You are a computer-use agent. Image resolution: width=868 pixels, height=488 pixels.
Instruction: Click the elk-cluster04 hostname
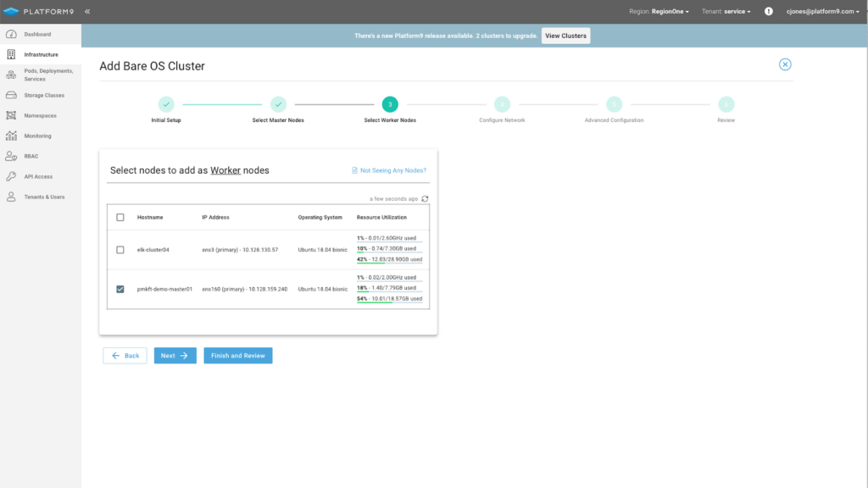click(153, 250)
